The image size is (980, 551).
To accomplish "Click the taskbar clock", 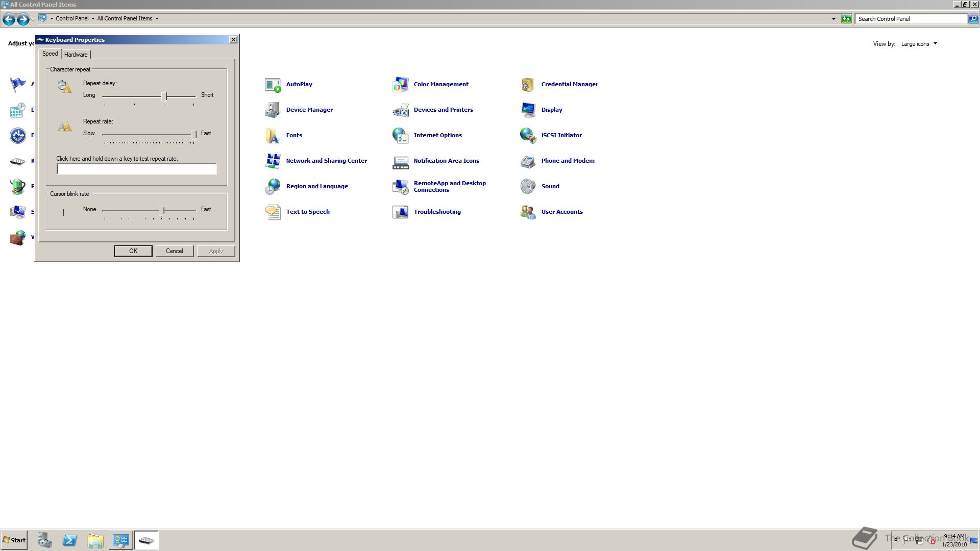I will point(954,540).
